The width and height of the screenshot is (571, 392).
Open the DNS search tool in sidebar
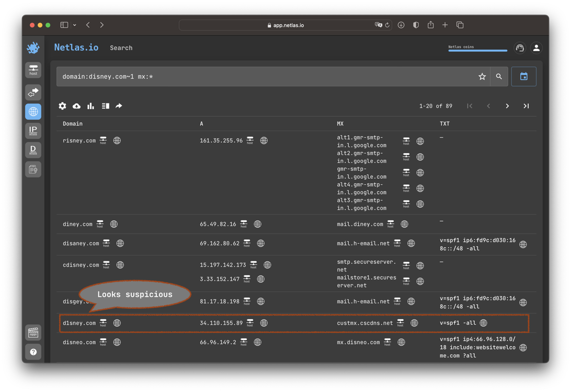pyautogui.click(x=33, y=112)
